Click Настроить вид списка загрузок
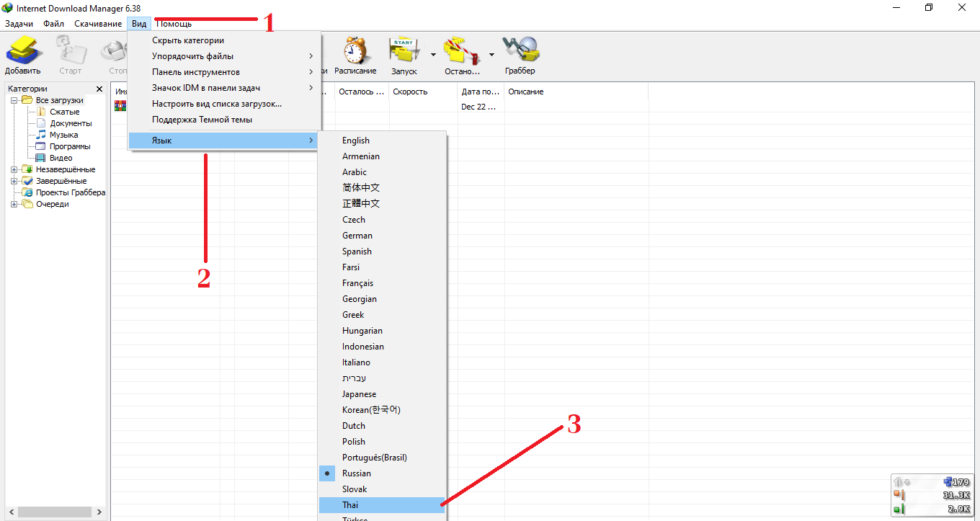 click(224, 104)
